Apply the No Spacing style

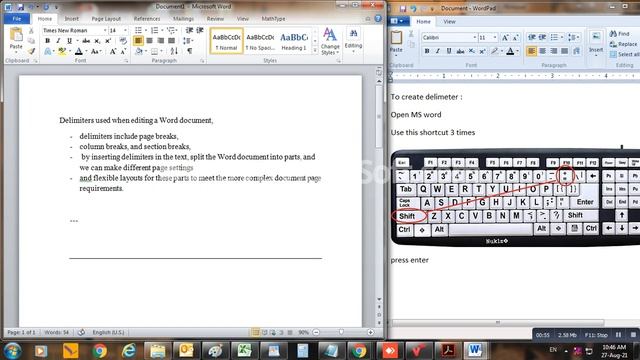[x=260, y=41]
